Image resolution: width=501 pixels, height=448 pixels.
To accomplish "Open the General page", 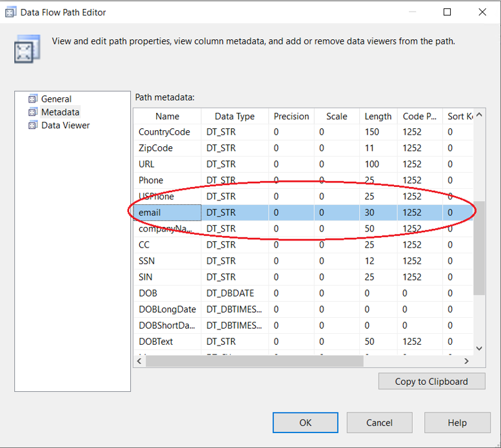I will pyautogui.click(x=56, y=99).
